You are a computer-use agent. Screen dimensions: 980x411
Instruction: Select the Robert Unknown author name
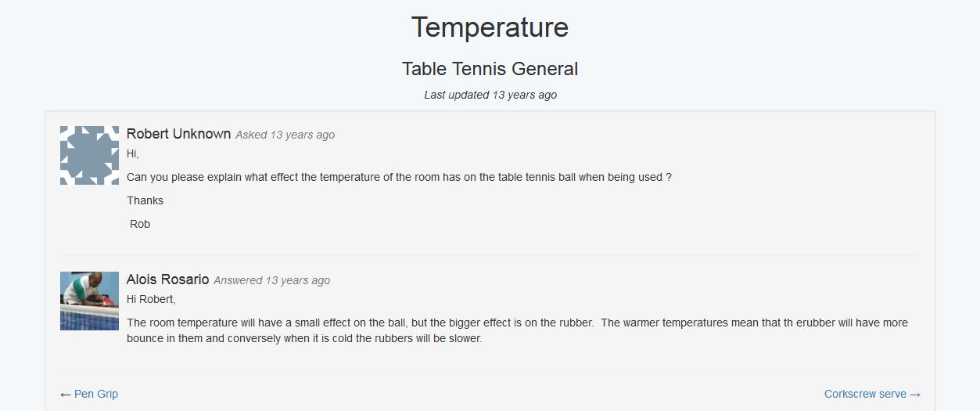tap(178, 134)
